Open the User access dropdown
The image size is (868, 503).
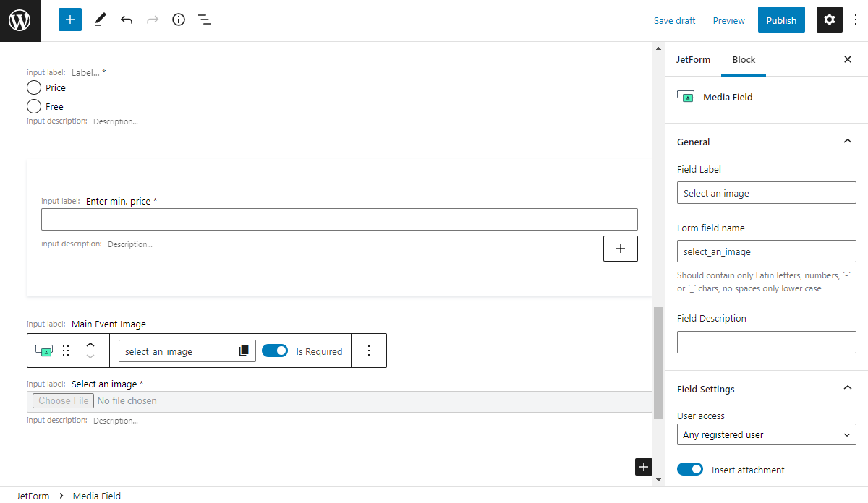pos(766,434)
